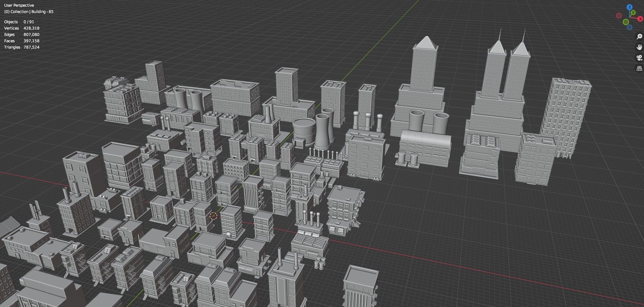
Task: Click the pan view hand icon
Action: (639, 47)
